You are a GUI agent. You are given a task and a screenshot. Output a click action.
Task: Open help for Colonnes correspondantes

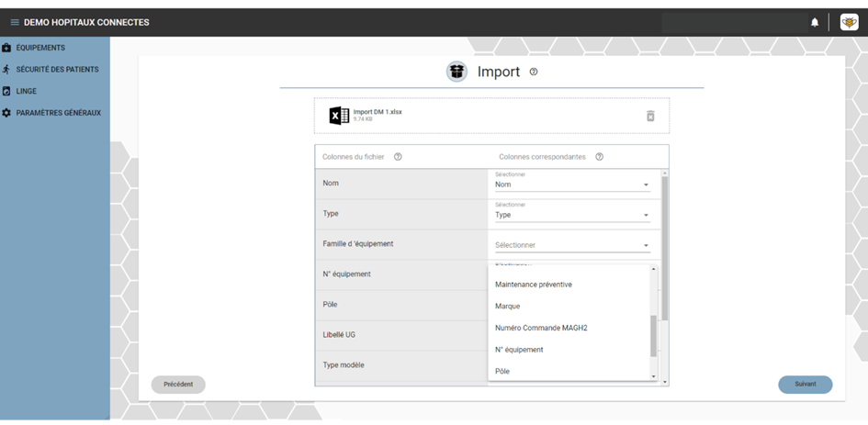[599, 157]
